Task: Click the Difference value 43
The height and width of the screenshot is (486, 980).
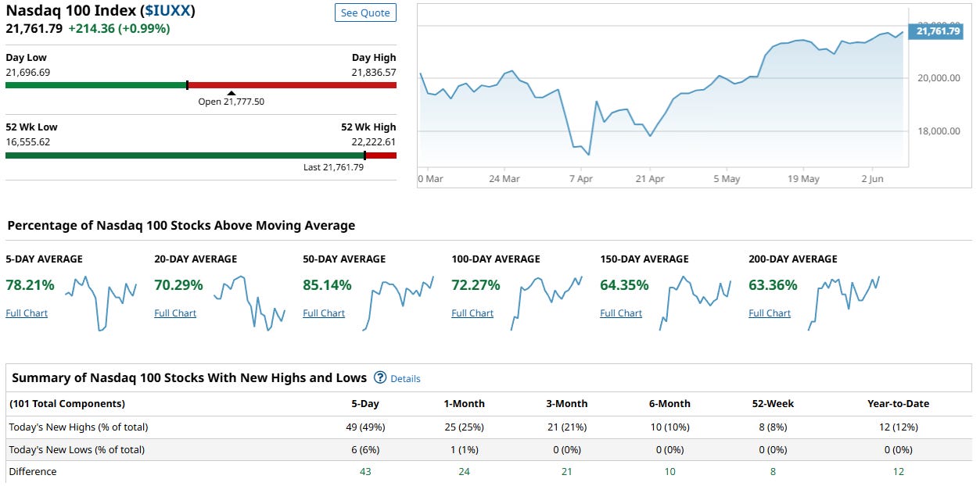Action: click(365, 472)
